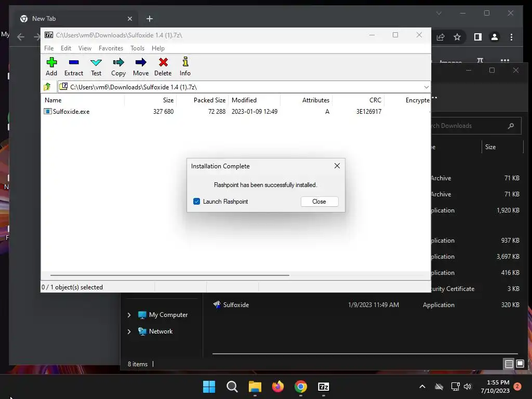Select the Security Certificate 3 KB row
Screen dimensions: 532x399
point(476,289)
